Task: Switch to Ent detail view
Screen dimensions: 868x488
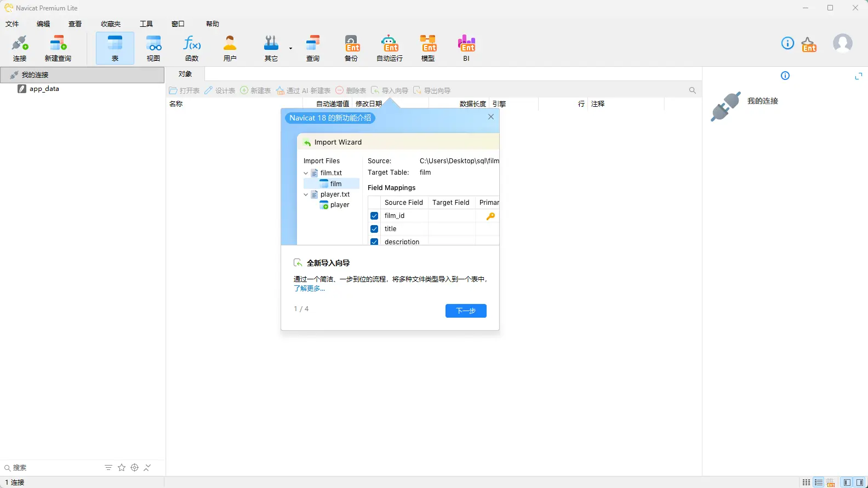Action: point(831,483)
